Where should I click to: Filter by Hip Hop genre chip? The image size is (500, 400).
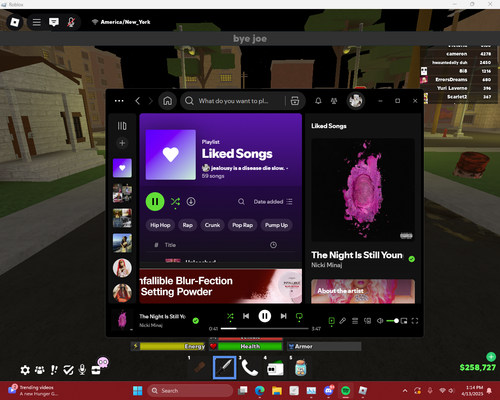[160, 225]
